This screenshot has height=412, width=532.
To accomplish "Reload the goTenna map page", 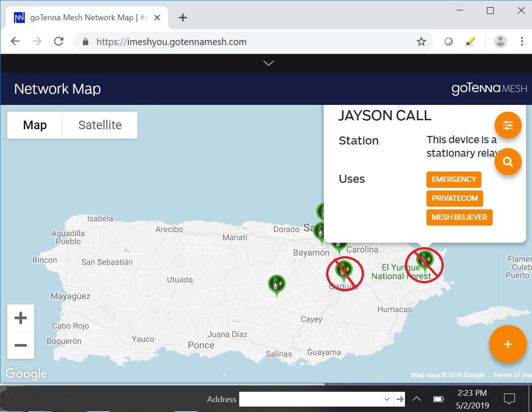I will (x=59, y=41).
